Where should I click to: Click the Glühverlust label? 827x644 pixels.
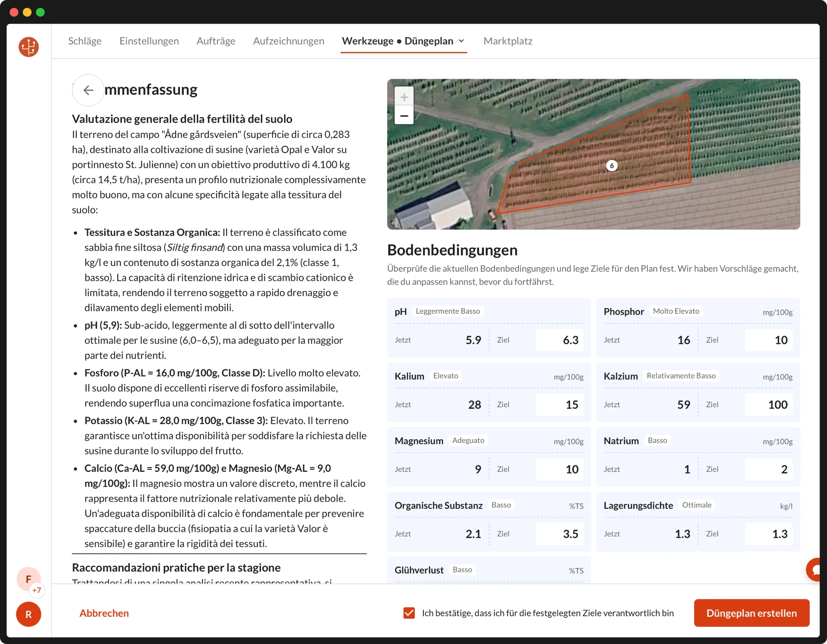[x=419, y=570]
